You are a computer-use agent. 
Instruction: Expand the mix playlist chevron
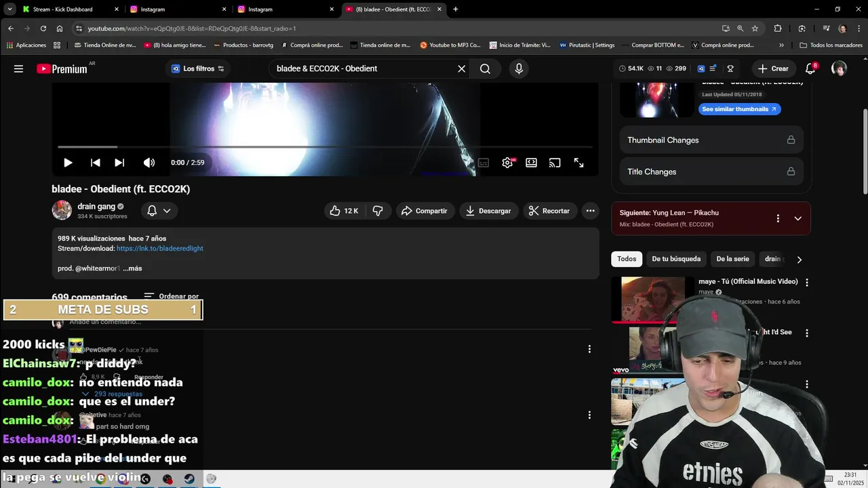tap(797, 218)
